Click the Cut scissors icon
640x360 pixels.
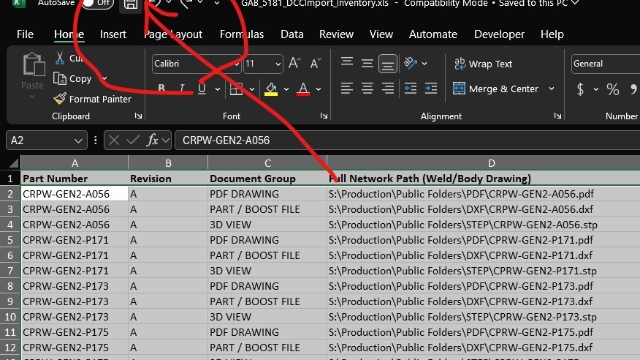pyautogui.click(x=60, y=58)
